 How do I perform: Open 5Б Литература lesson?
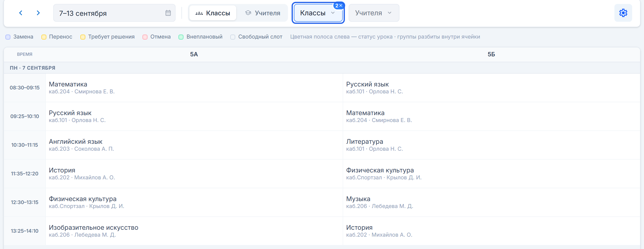pyautogui.click(x=491, y=145)
